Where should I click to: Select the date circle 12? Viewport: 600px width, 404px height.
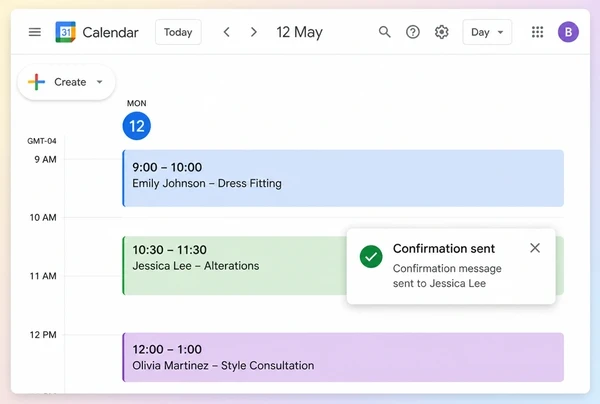(137, 126)
